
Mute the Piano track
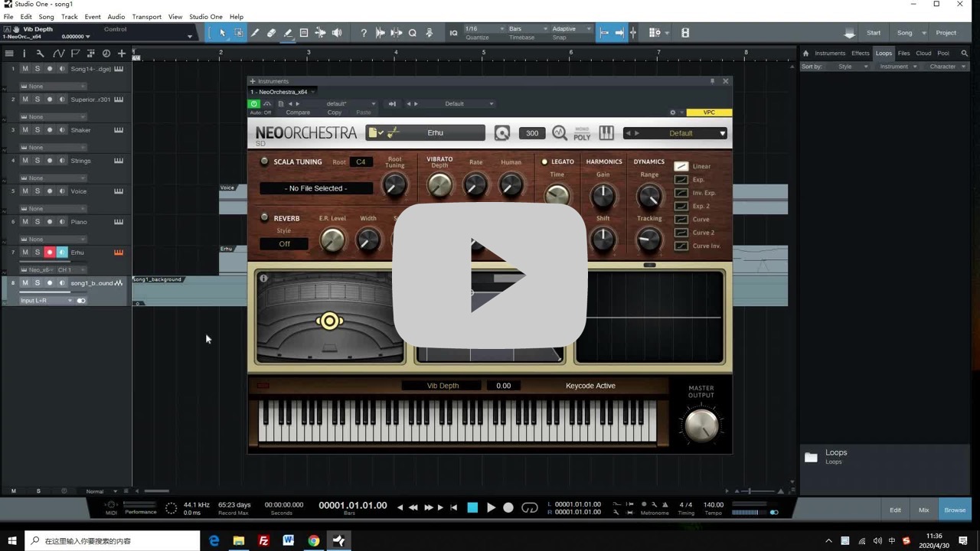point(24,222)
